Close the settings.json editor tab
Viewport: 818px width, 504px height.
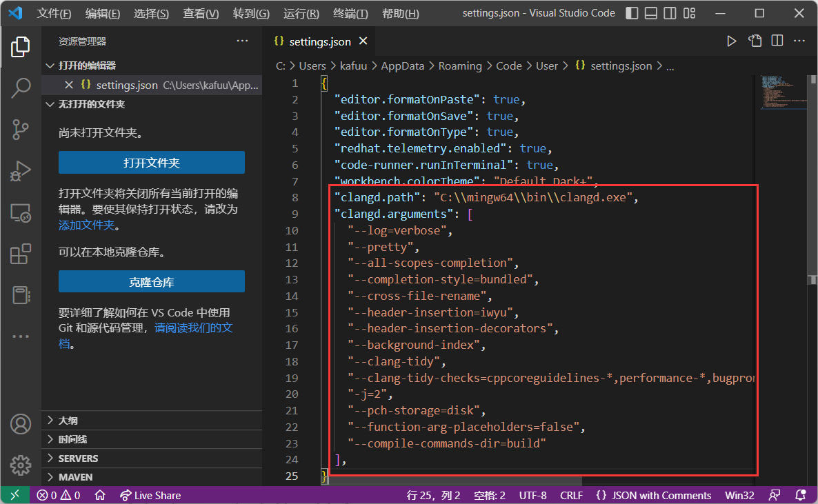[x=363, y=41]
